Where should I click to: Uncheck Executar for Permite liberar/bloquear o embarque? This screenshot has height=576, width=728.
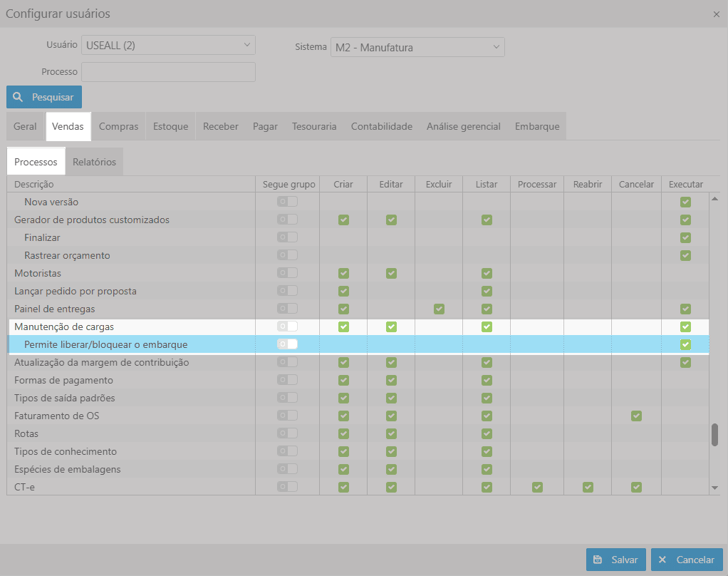685,344
